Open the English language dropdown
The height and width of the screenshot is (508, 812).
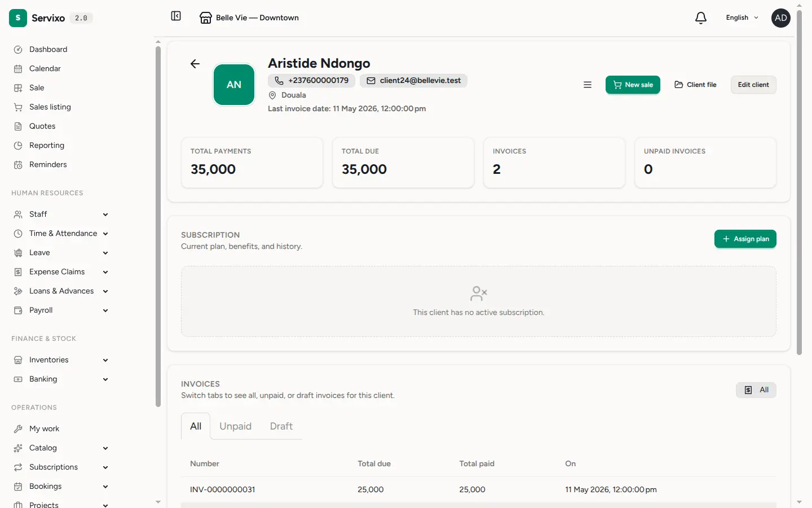coord(742,18)
